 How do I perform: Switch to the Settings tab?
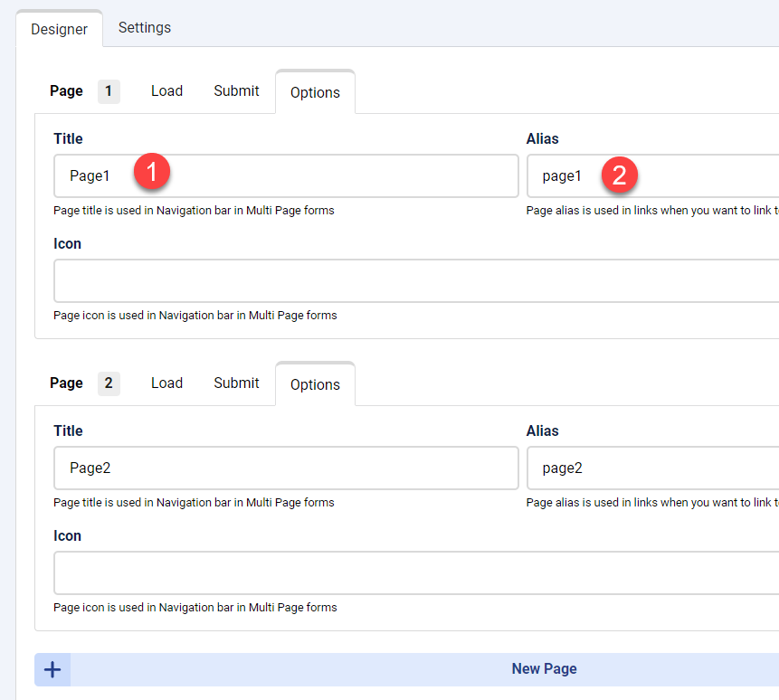click(145, 27)
